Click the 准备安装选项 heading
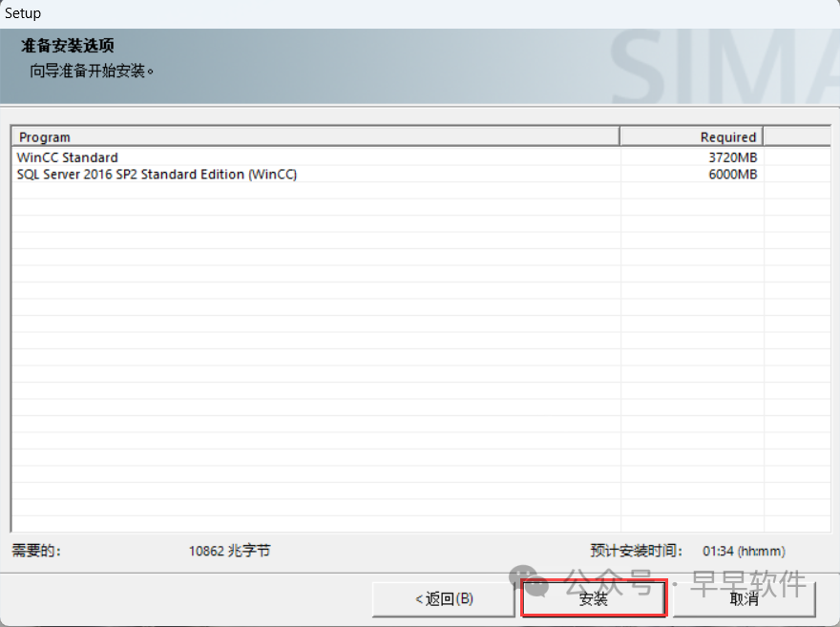The width and height of the screenshot is (840, 627). pyautogui.click(x=68, y=46)
